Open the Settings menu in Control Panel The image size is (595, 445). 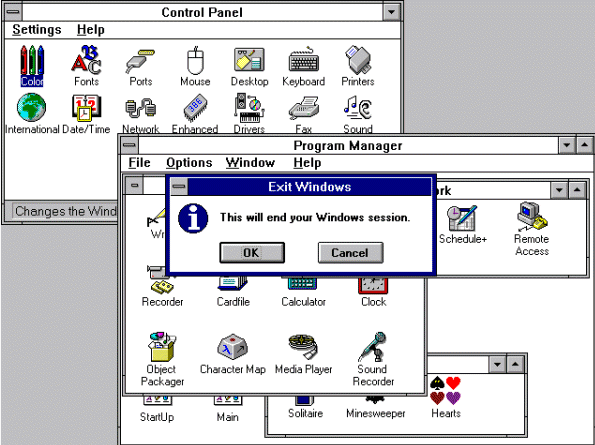36,30
